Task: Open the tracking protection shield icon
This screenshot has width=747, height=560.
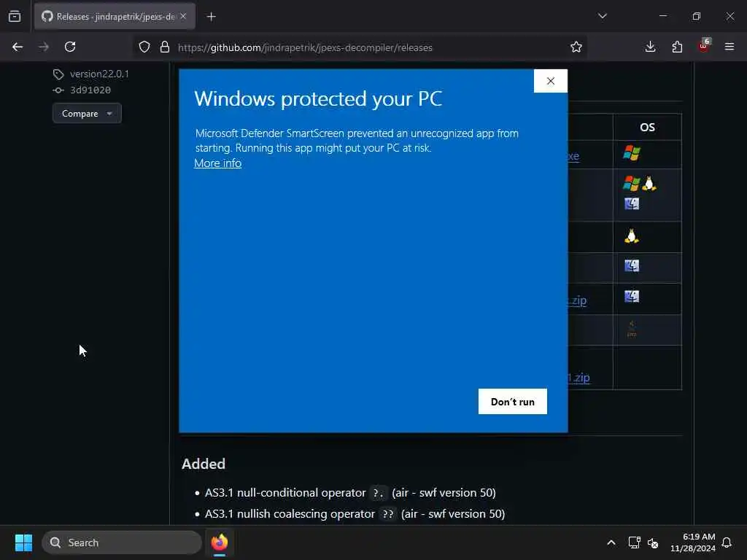Action: point(144,47)
